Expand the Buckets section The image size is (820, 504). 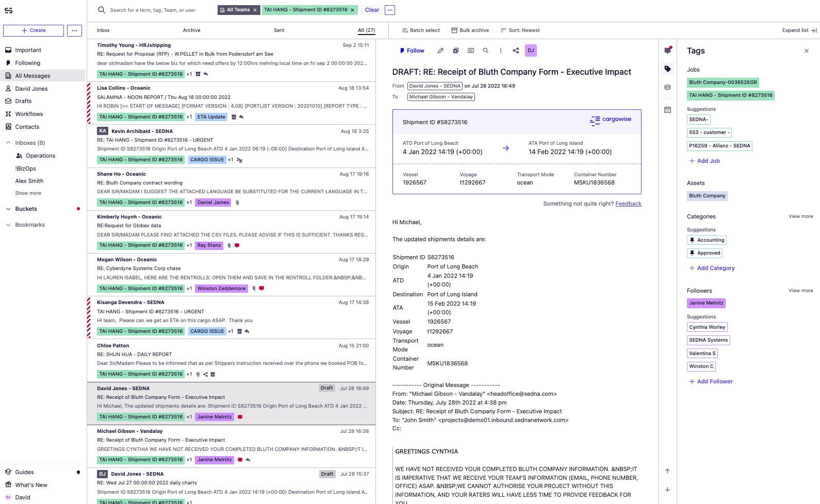8,209
